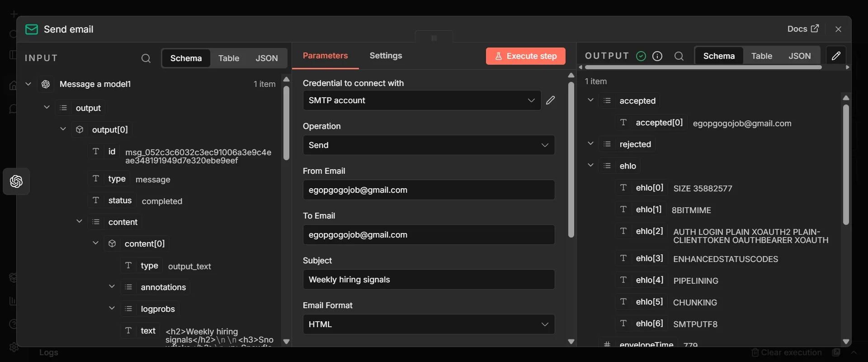Click the accepted[0] egopgogojob@gmail.com value
The width and height of the screenshot is (868, 362).
[x=742, y=124]
